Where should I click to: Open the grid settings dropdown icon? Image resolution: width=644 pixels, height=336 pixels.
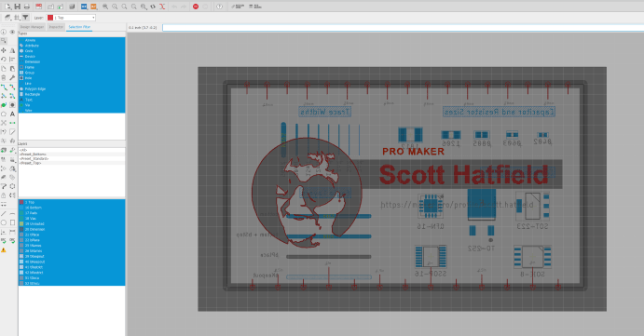[x=17, y=18]
